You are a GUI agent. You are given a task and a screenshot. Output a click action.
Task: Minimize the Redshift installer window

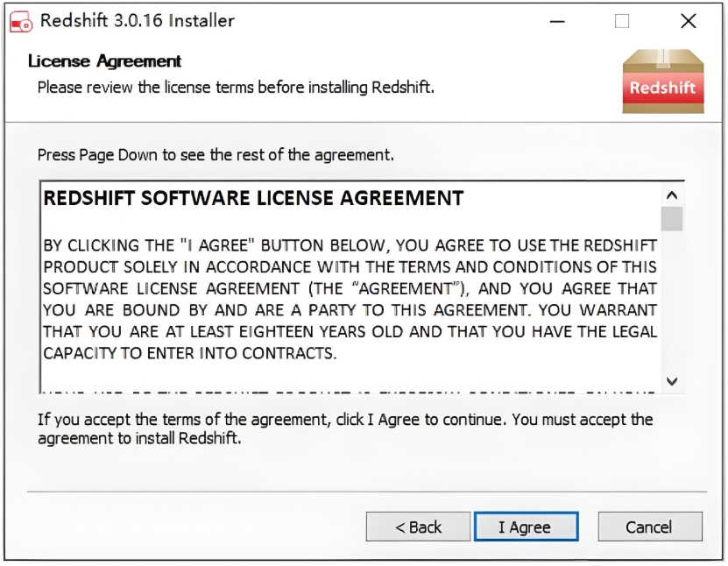tap(557, 22)
